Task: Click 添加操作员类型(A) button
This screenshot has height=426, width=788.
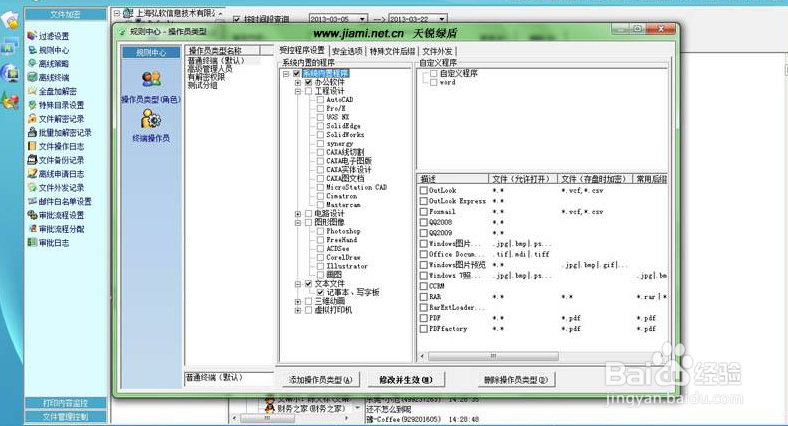Action: (x=320, y=380)
